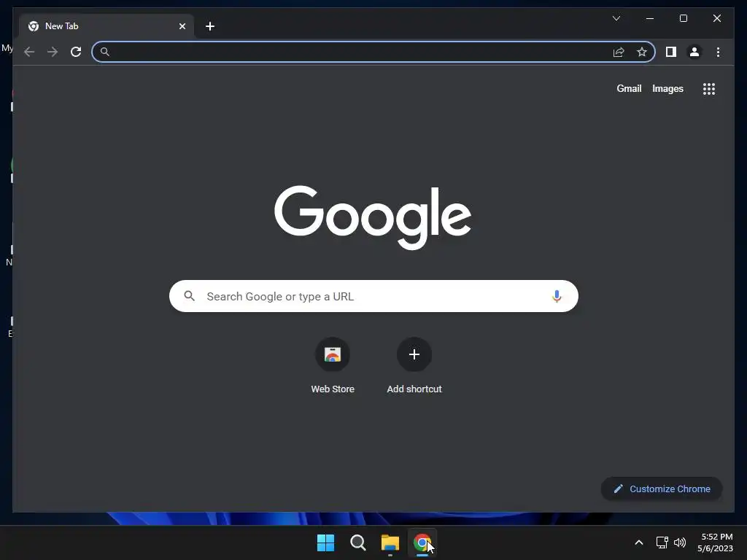Screen dimensions: 747x560
Task: Click the search icon in the address bar
Action: pos(105,52)
